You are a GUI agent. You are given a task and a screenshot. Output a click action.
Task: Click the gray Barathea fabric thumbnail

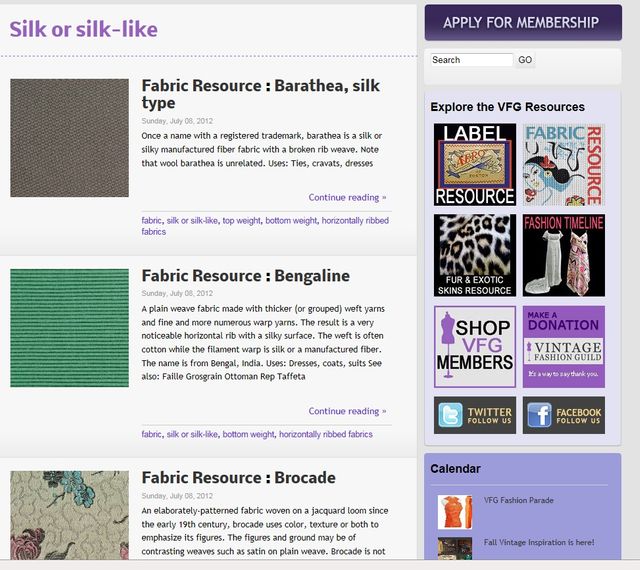click(x=70, y=138)
